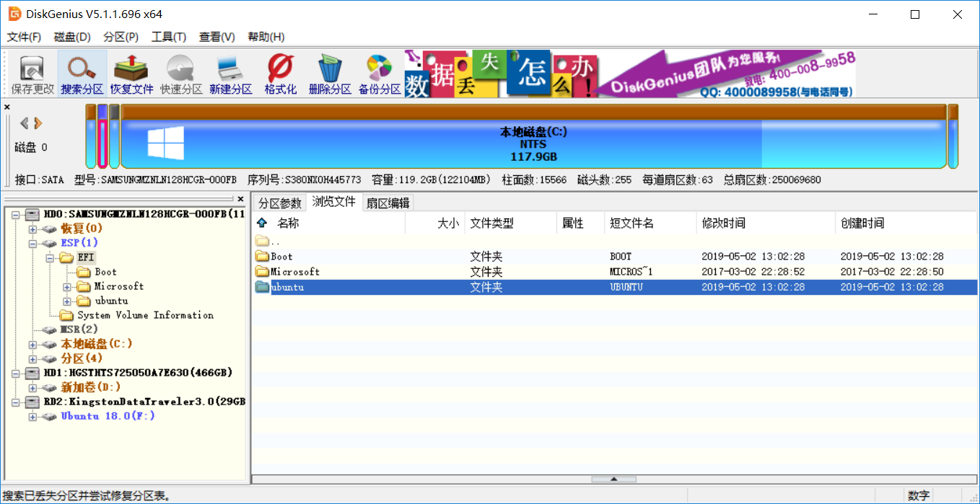This screenshot has height=504, width=980.
Task: Open the 磁盘(D) menu
Action: tap(72, 37)
